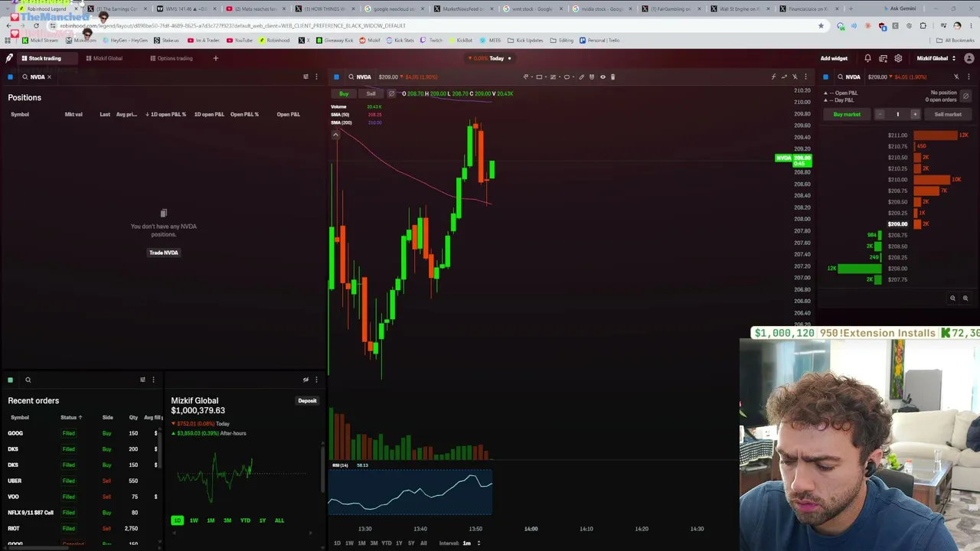Screen dimensions: 980x551
Task: Open Recent orders table settings icon
Action: (142, 380)
